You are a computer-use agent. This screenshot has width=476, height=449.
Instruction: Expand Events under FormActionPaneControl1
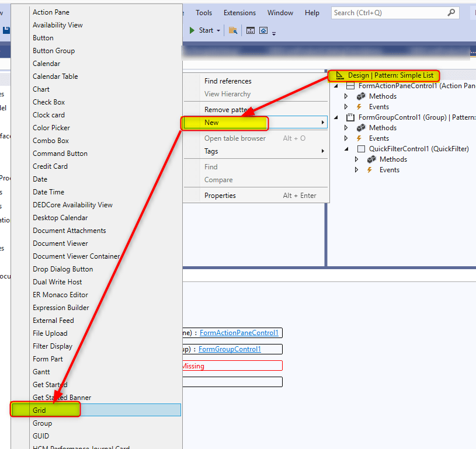point(346,107)
